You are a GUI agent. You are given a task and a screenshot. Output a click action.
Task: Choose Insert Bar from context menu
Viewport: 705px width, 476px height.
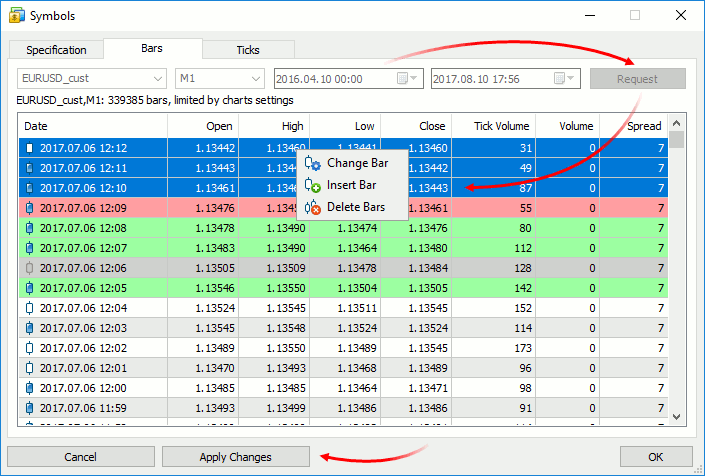click(352, 185)
